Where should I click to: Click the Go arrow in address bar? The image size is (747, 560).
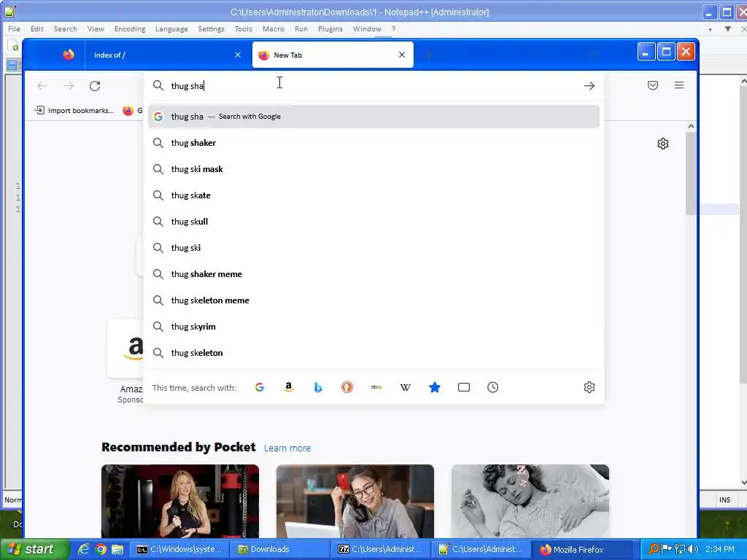[x=589, y=86]
